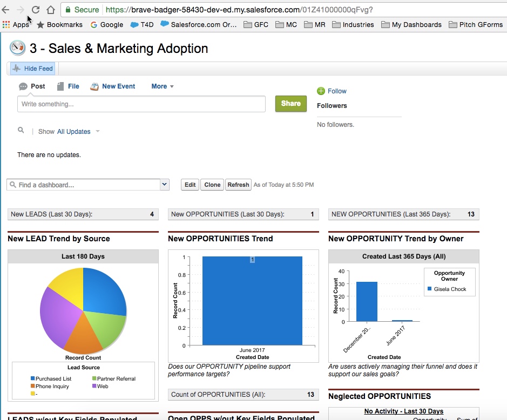Click the green Share button
The height and width of the screenshot is (420, 507).
tap(290, 104)
